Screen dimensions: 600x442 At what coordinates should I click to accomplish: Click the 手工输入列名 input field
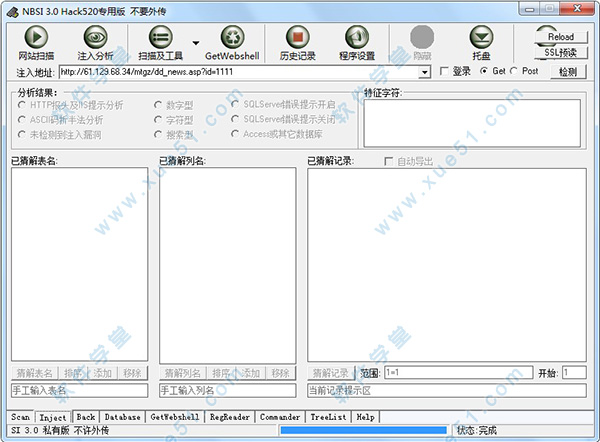click(x=228, y=391)
